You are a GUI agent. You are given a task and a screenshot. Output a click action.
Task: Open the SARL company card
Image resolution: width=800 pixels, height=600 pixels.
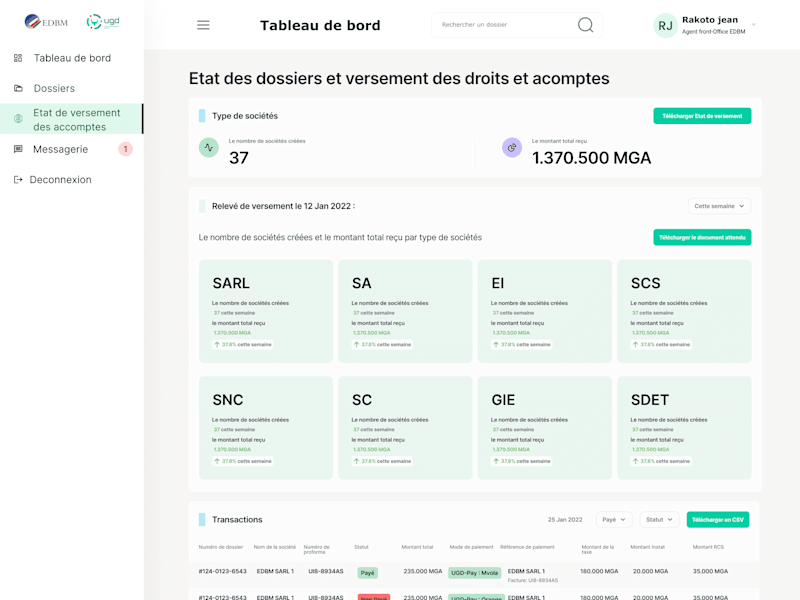point(266,311)
